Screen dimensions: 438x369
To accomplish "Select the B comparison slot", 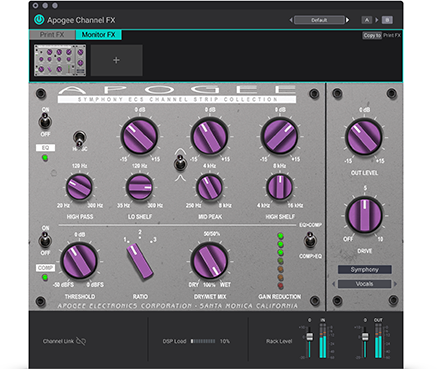I will click(x=387, y=20).
